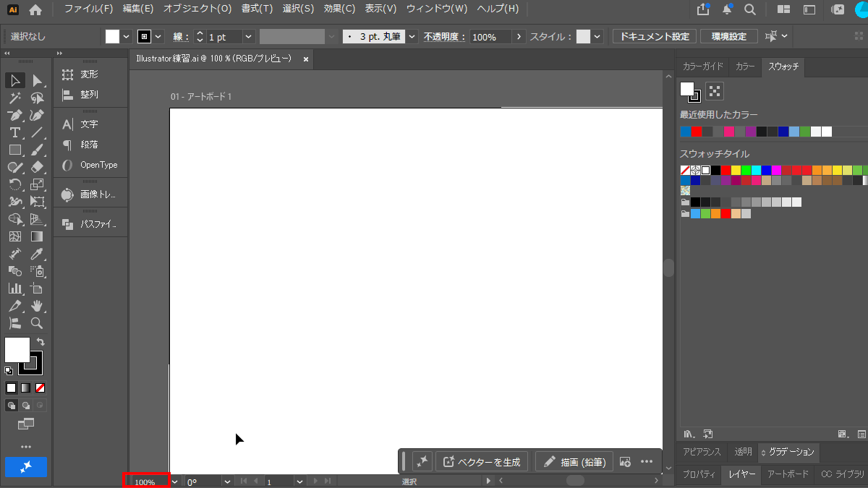Swap fill and stroke arrows
Image resolution: width=868 pixels, height=488 pixels.
point(41,341)
